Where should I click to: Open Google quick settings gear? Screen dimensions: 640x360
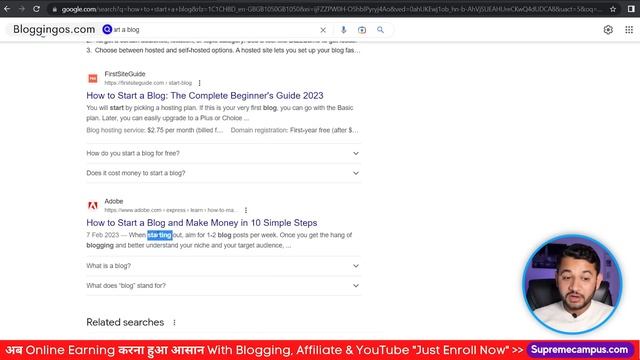click(608, 30)
